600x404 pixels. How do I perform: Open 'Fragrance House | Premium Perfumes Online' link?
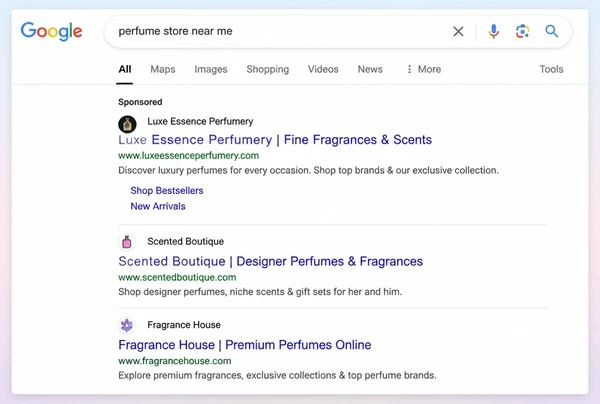click(245, 345)
